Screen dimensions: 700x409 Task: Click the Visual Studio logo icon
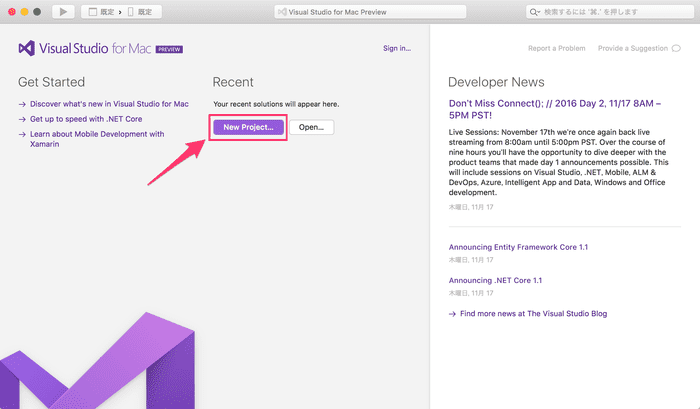tap(27, 48)
